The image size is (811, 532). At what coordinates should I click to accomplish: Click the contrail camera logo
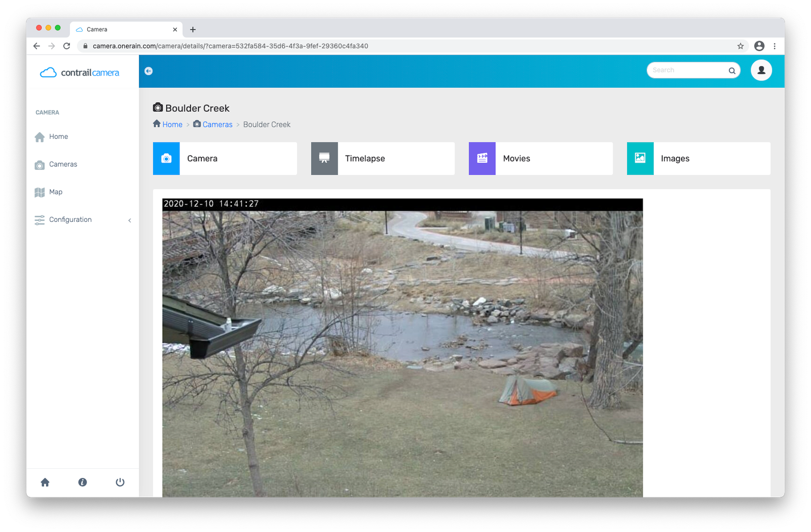click(x=80, y=72)
